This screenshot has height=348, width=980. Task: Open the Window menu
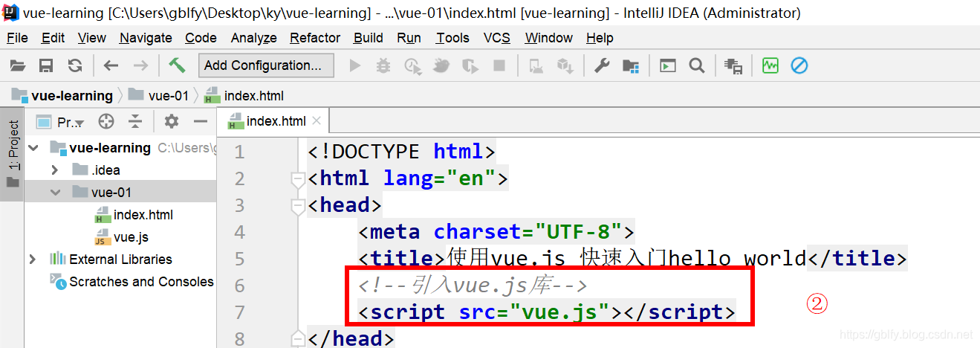549,38
